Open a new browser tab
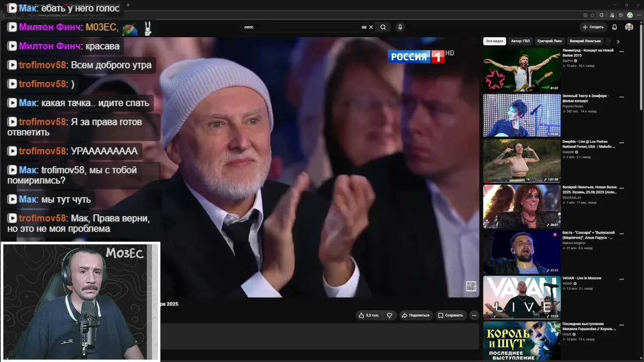The width and height of the screenshot is (644, 362). (x=128, y=5)
